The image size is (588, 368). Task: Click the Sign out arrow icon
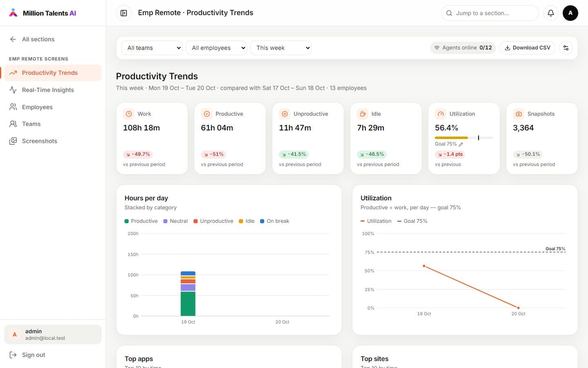coord(13,355)
